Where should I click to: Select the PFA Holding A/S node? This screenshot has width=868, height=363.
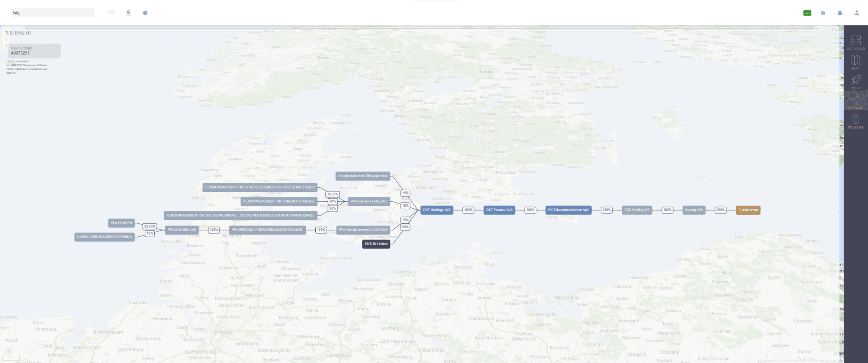coord(182,230)
